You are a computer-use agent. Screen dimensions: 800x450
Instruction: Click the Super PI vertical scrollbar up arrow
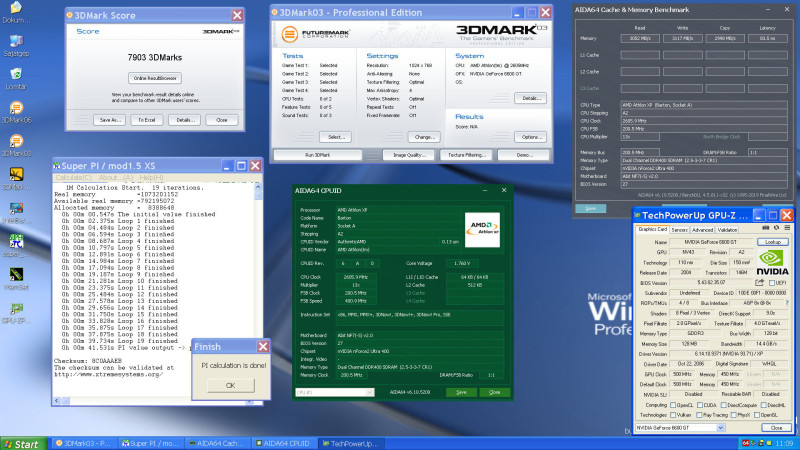(x=258, y=187)
